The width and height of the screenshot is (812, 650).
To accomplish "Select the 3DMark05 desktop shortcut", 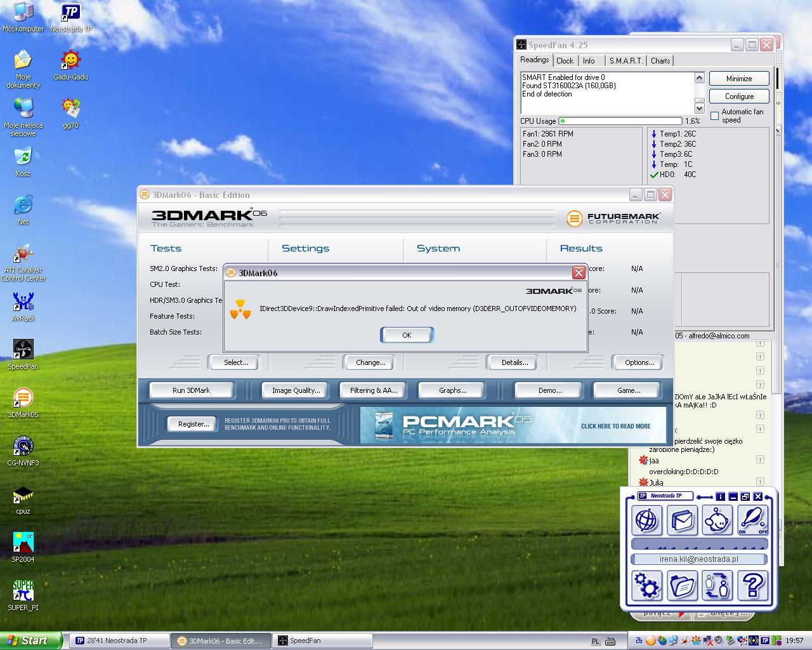I will [23, 404].
